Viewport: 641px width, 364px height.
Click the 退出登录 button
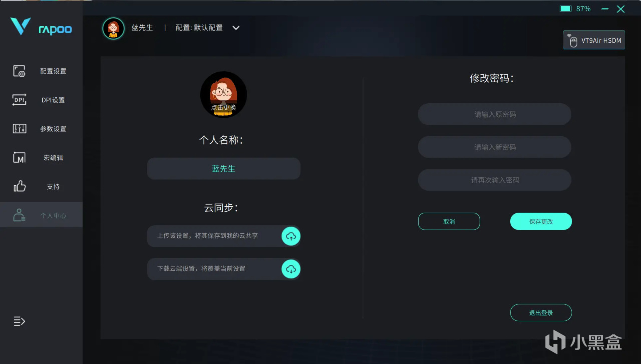pos(541,313)
